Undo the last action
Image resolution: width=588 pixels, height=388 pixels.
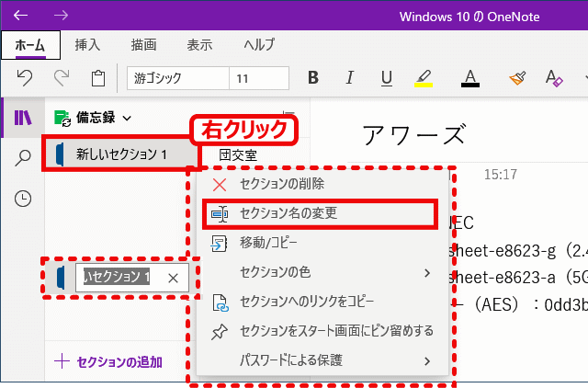[x=25, y=78]
